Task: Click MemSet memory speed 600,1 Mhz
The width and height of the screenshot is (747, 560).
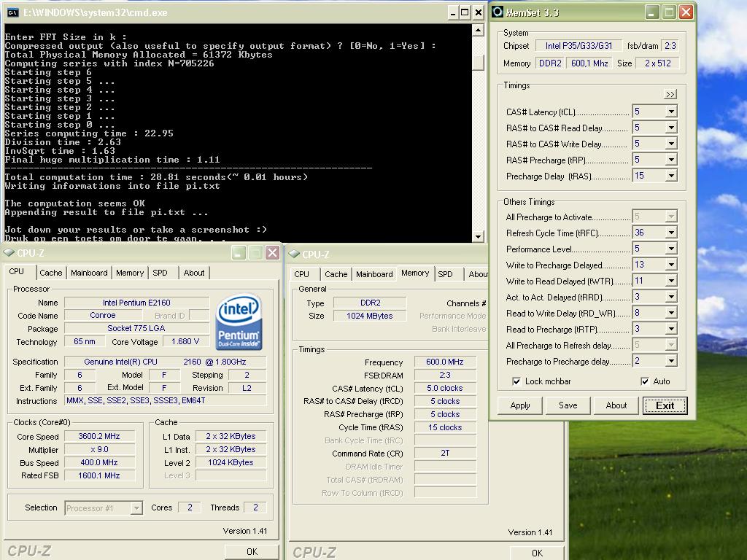Action: pyautogui.click(x=589, y=63)
